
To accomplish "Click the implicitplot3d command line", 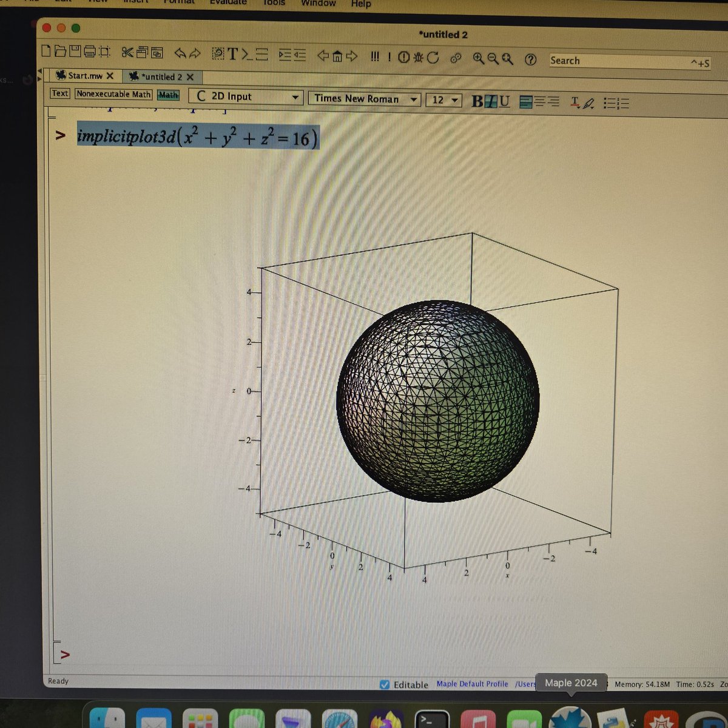I will tap(198, 137).
